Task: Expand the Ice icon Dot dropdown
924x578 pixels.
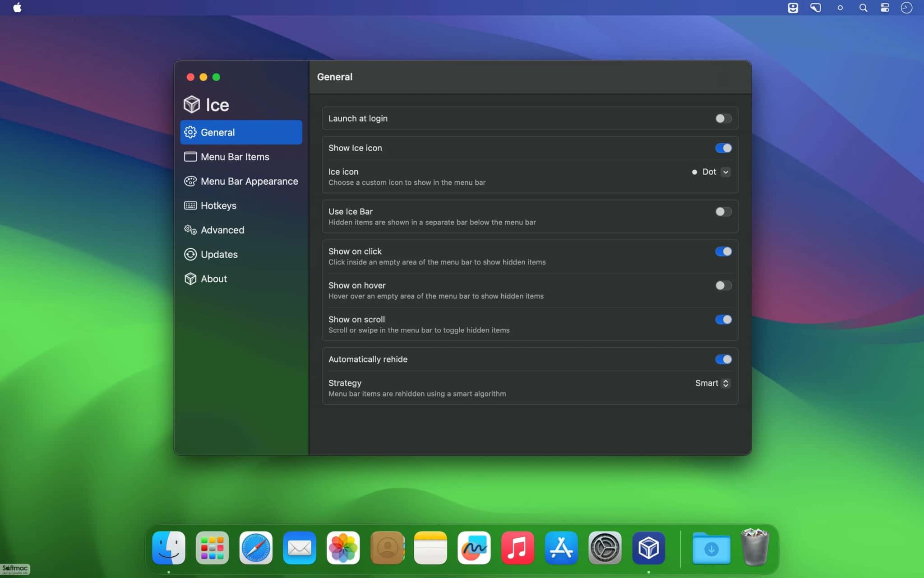Action: click(711, 172)
